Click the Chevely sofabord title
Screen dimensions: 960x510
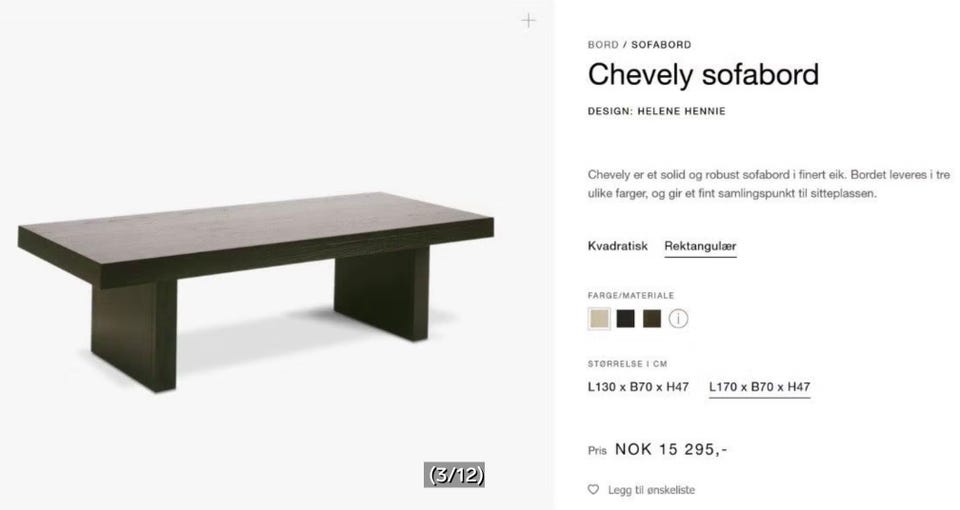click(x=703, y=75)
